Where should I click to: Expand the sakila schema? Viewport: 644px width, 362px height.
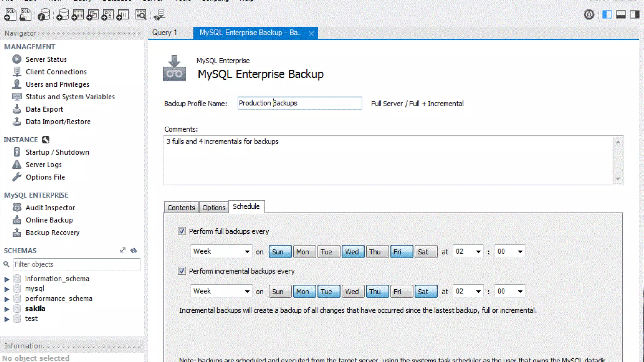7,309
